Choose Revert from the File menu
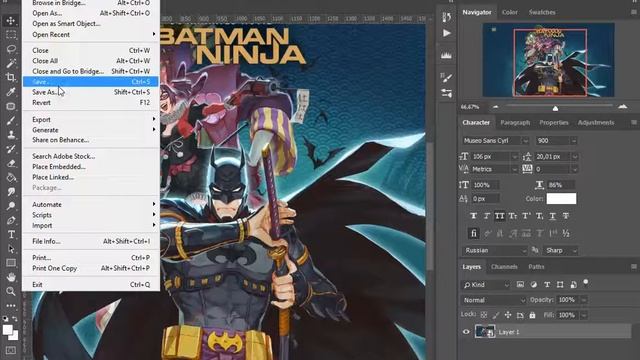640x360 pixels. (x=91, y=102)
